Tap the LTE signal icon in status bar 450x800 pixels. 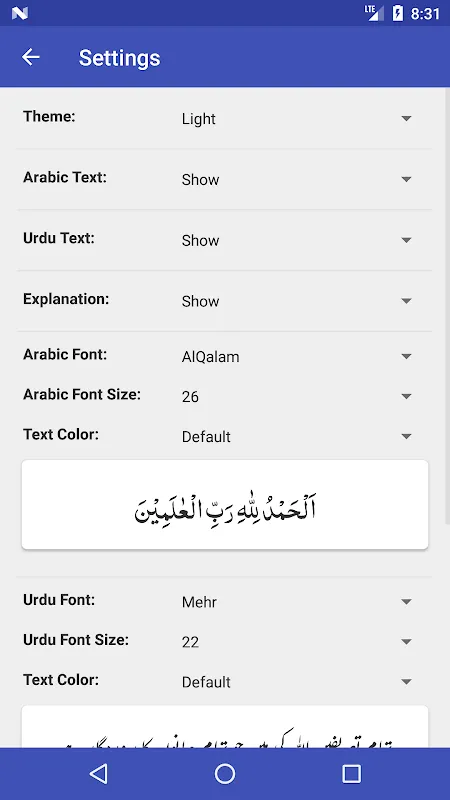click(x=374, y=13)
